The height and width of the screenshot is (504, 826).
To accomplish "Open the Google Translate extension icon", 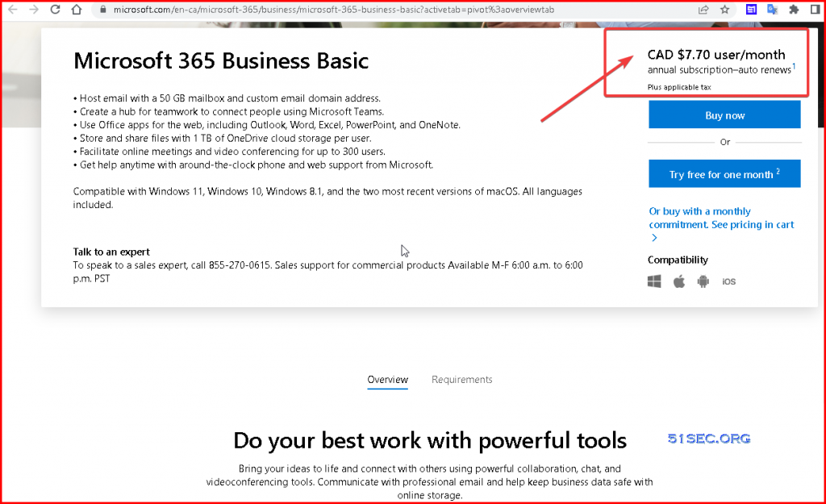I will click(x=772, y=9).
